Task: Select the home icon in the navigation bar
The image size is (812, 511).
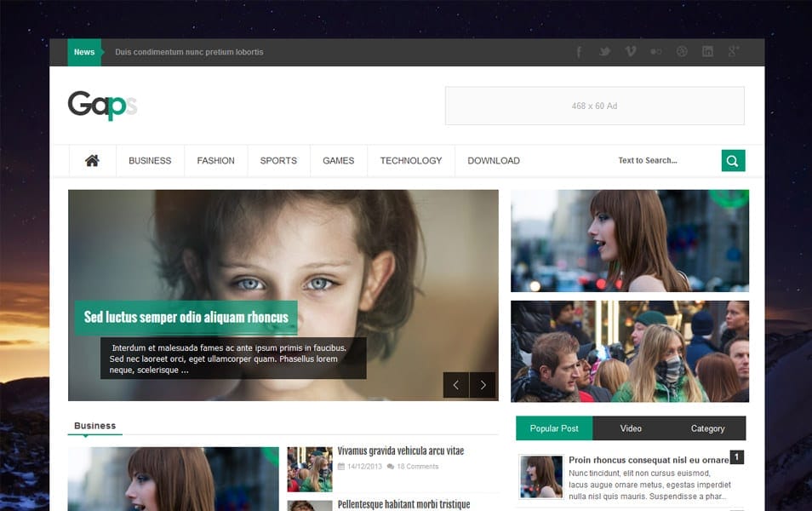Action: [92, 160]
